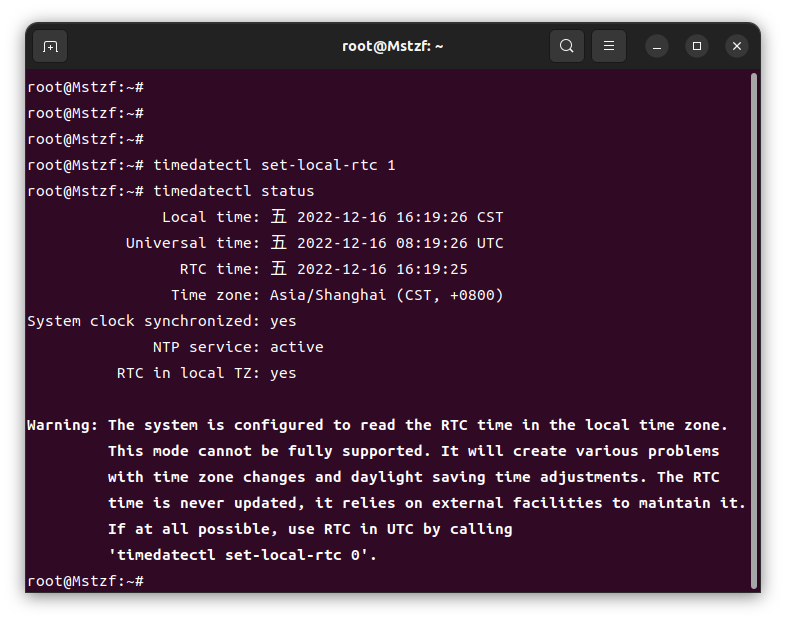The width and height of the screenshot is (786, 621).
Task: Open the terminal search tool
Action: (x=566, y=46)
